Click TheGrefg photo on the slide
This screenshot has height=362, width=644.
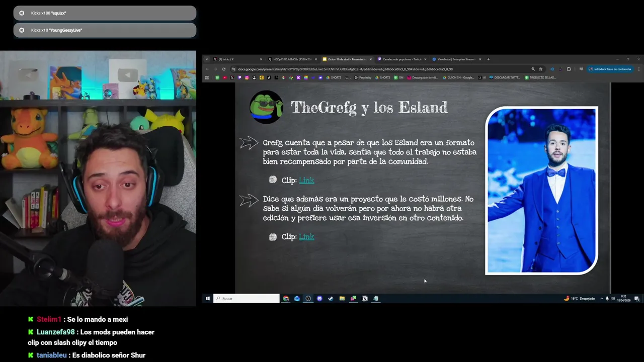tap(541, 191)
